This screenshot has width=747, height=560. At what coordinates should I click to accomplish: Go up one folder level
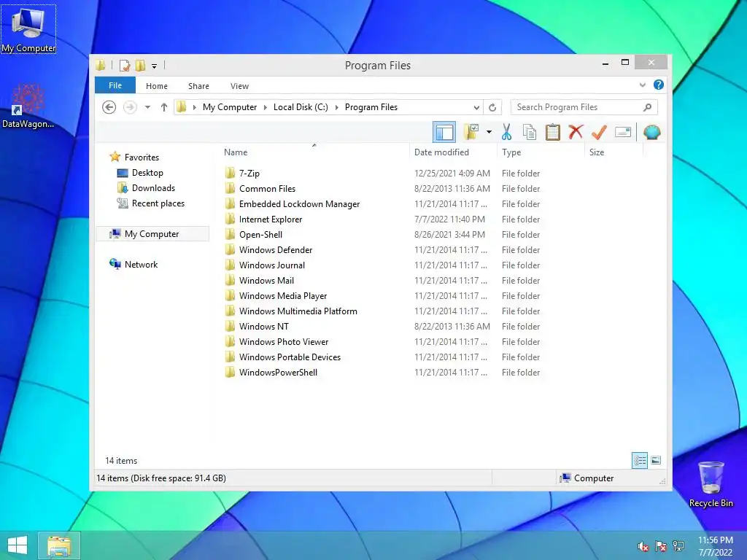click(x=164, y=107)
